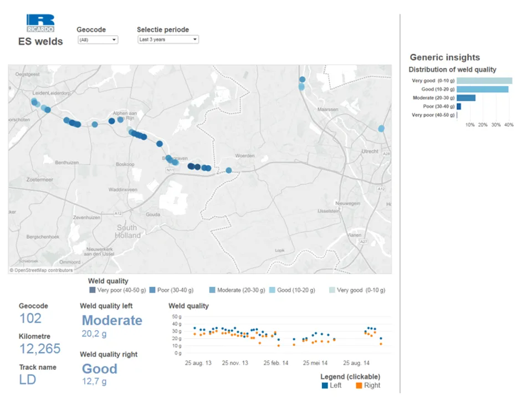This screenshot has height=409, width=532.
Task: Click the weld marker at Leiden
Action: tap(35, 103)
